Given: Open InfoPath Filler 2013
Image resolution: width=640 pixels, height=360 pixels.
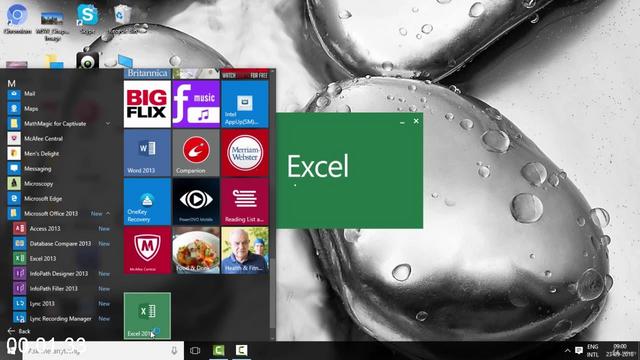Looking at the screenshot, I should coord(61,289).
